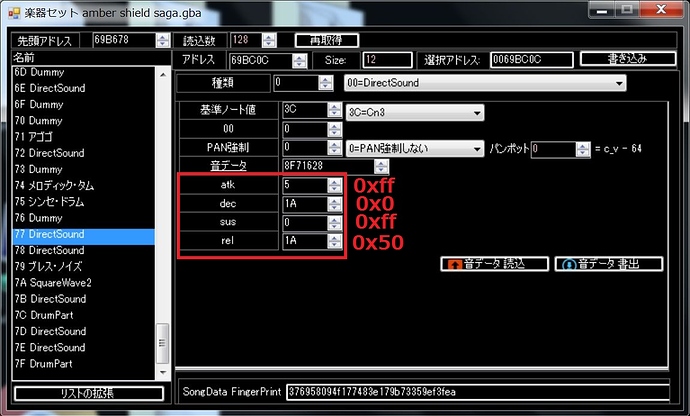Screen dimensions: 690x416
Task: Click the SongData FingerPrint text field
Action: click(x=478, y=392)
